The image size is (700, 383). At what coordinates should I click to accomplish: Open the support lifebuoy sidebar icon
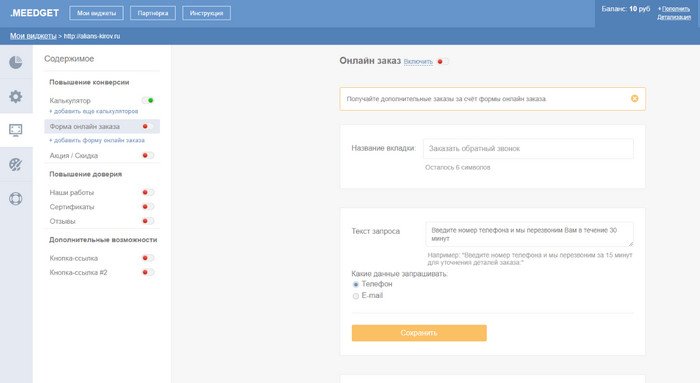pos(16,198)
